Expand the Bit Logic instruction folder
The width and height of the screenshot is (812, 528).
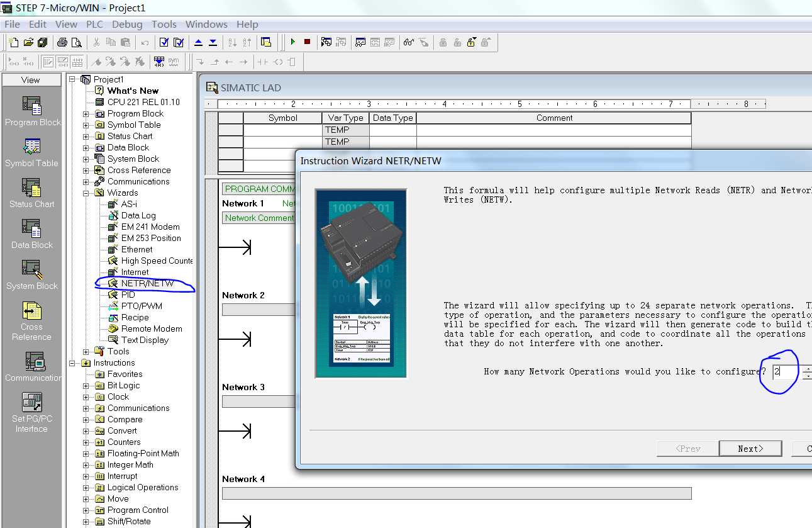point(86,386)
